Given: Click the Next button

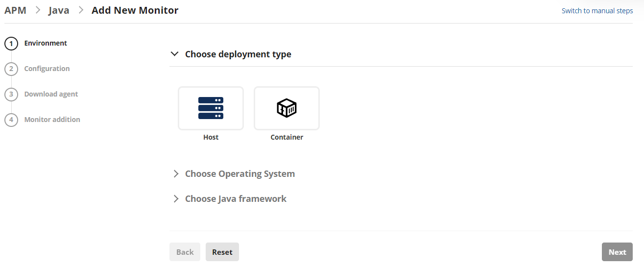Looking at the screenshot, I should [x=617, y=252].
